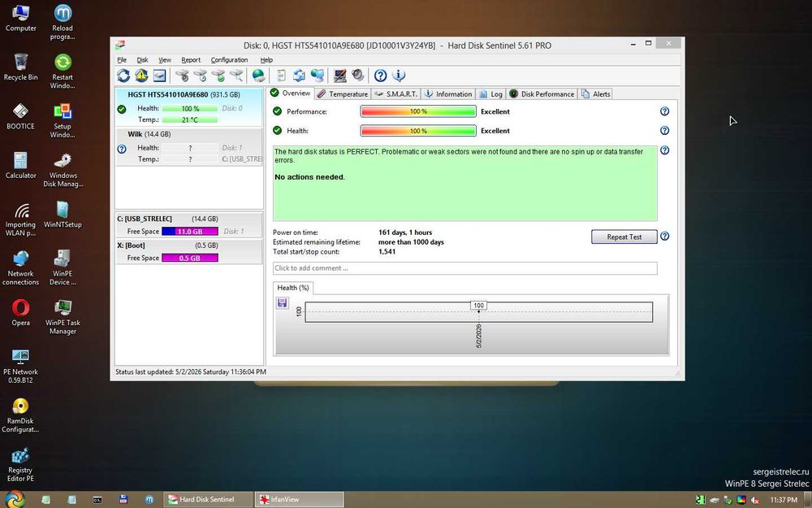Open the WinNTSetup desktop icon
The image size is (812, 508).
coord(63,214)
